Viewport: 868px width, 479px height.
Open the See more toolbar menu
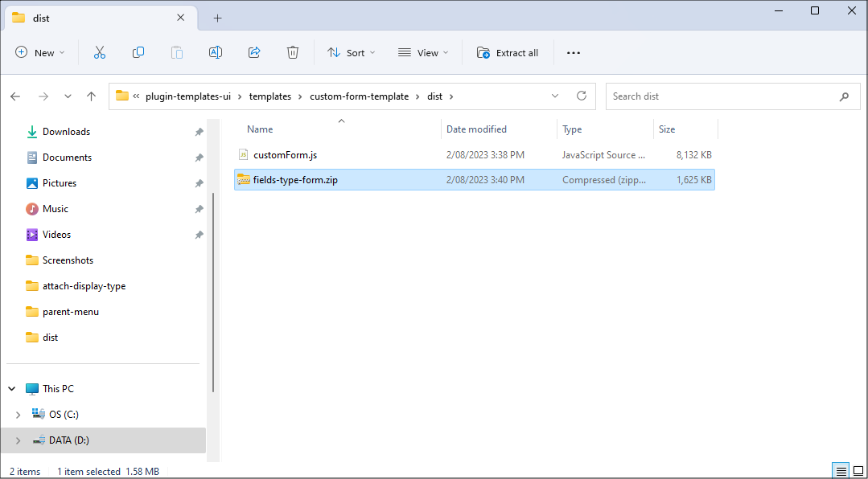(573, 52)
